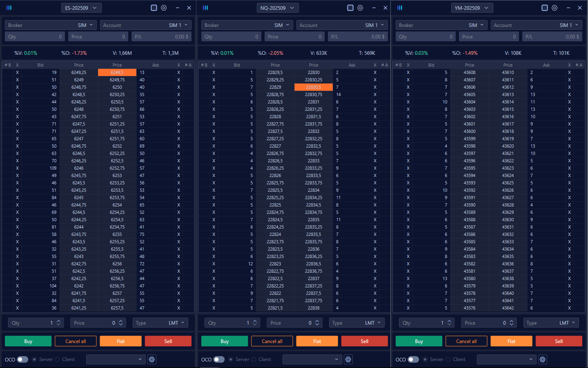The height and width of the screenshot is (368, 588).
Task: Click Flat button in YM-202509 panel
Action: [x=511, y=341]
